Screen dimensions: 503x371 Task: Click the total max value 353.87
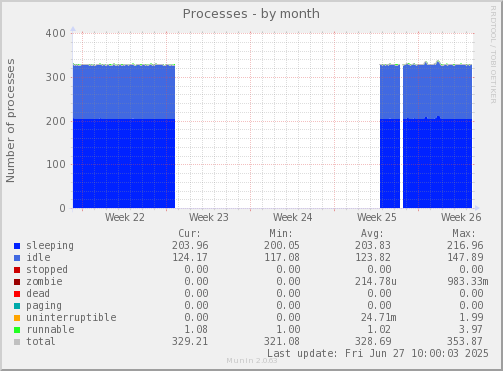tap(465, 341)
